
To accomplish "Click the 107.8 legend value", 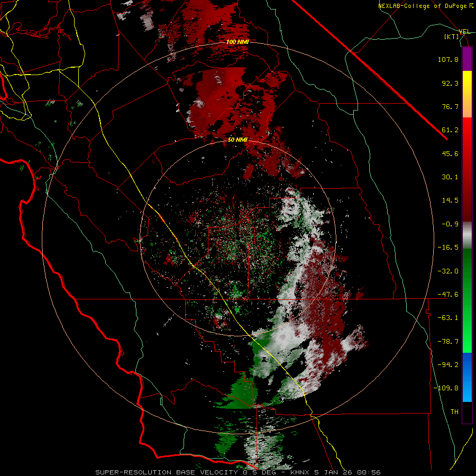I will point(448,59).
